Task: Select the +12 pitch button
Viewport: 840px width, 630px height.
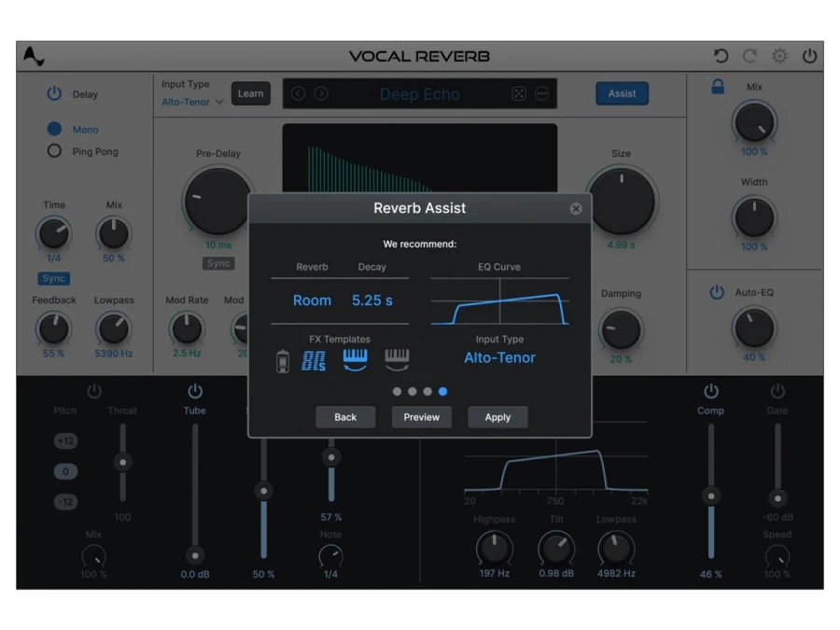Action: [x=65, y=441]
